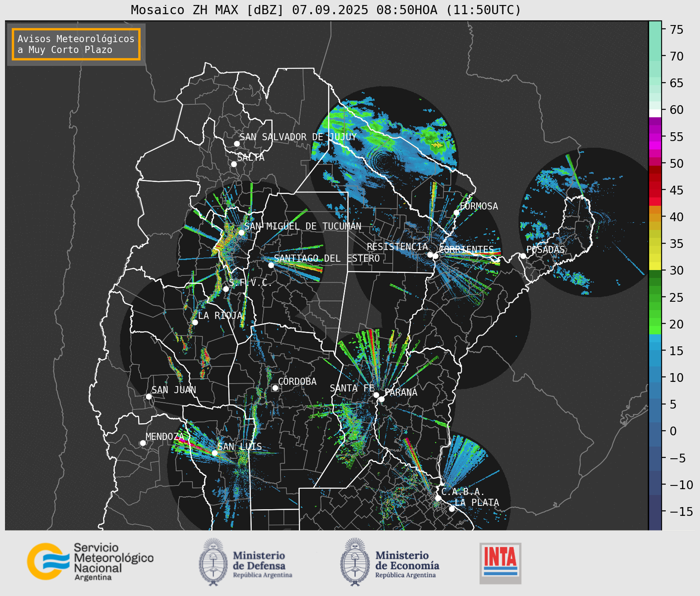Select the La Rioja city dot
This screenshot has width=700, height=596.
pyautogui.click(x=195, y=322)
